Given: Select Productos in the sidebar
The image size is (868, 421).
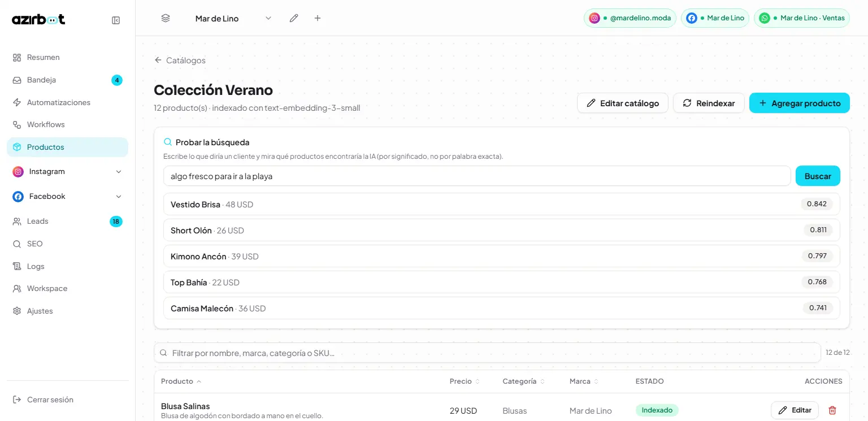Looking at the screenshot, I should [67, 147].
